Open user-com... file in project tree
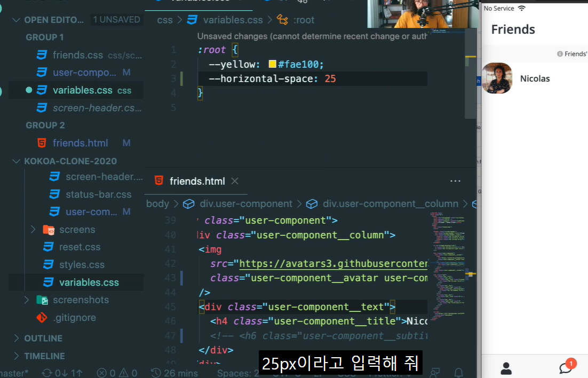 tap(91, 212)
